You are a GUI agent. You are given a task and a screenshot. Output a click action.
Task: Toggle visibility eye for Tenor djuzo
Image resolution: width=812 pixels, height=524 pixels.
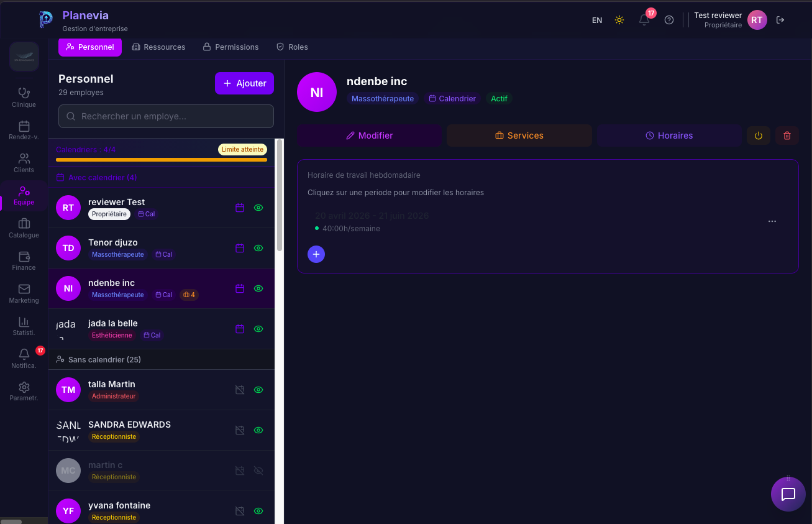pos(258,248)
